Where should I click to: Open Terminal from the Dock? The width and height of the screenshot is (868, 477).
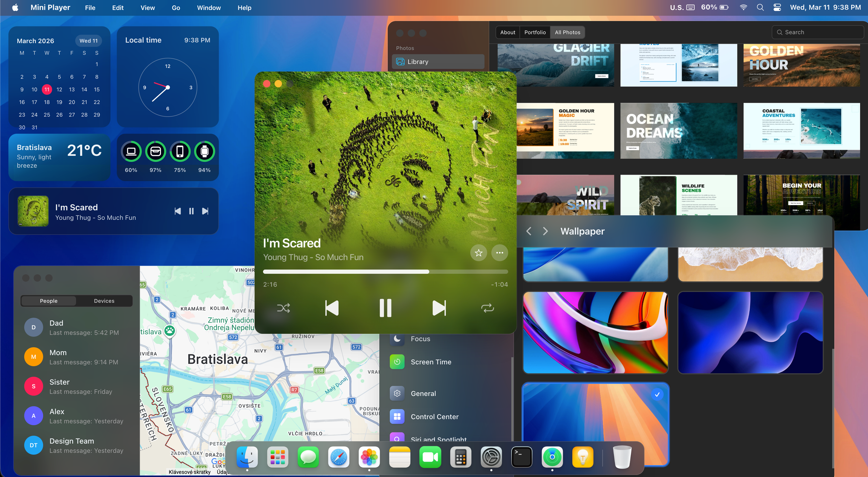coord(522,457)
